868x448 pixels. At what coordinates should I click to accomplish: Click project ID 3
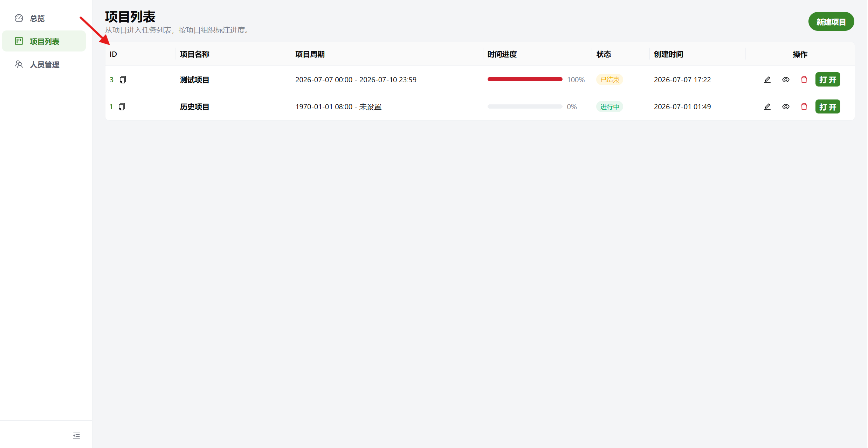click(x=112, y=80)
